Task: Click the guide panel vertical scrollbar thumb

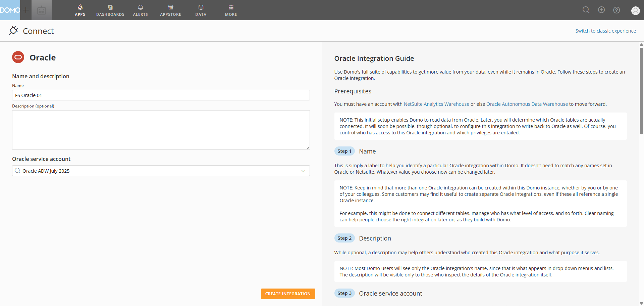Action: click(641, 91)
